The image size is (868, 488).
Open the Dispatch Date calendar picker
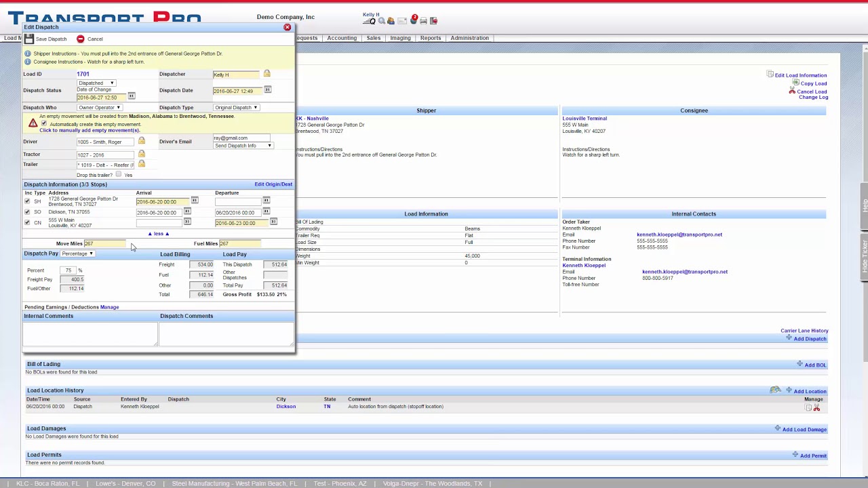(268, 90)
